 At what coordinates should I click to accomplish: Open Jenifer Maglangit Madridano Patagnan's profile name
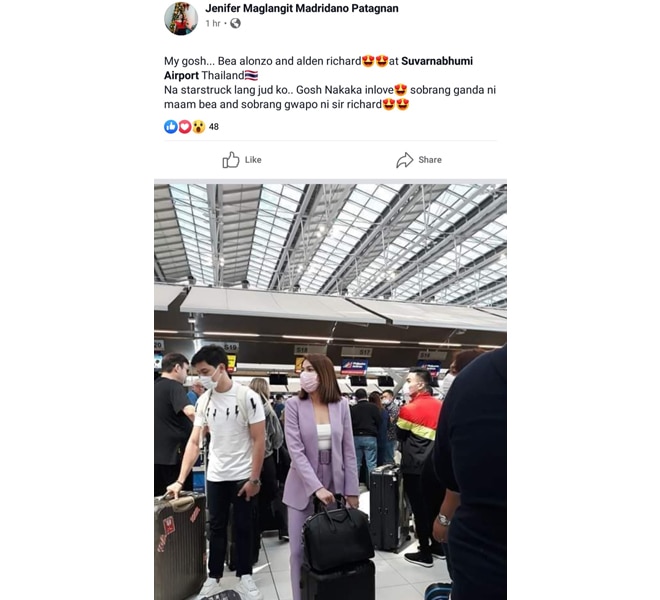[x=301, y=8]
